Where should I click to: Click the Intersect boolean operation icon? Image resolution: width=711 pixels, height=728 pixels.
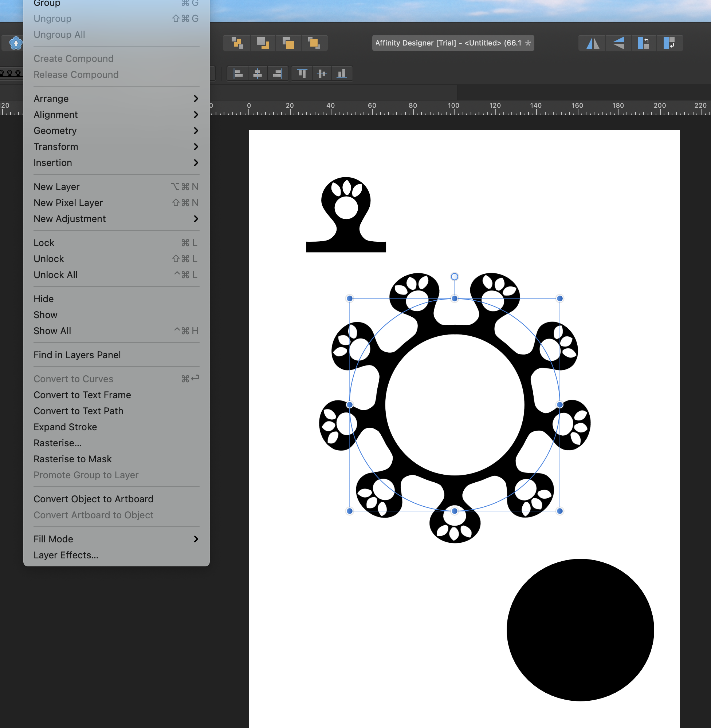coord(288,43)
